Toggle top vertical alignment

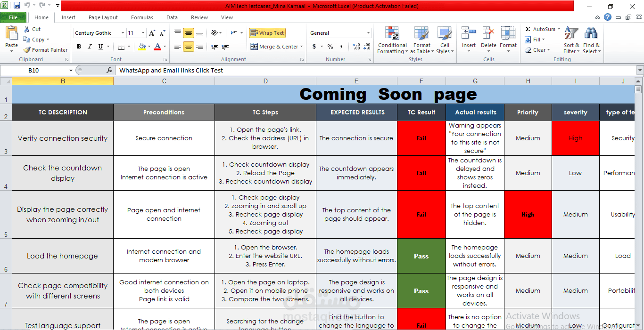178,33
